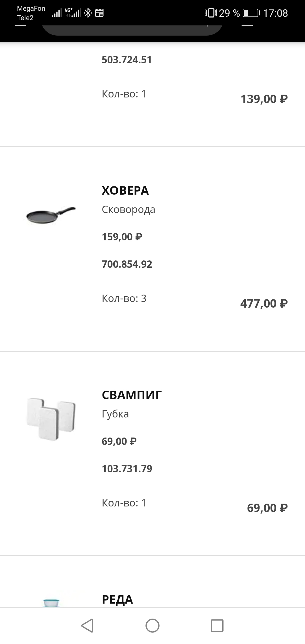
Task: Tap article number 700.854.92
Action: pos(127,264)
